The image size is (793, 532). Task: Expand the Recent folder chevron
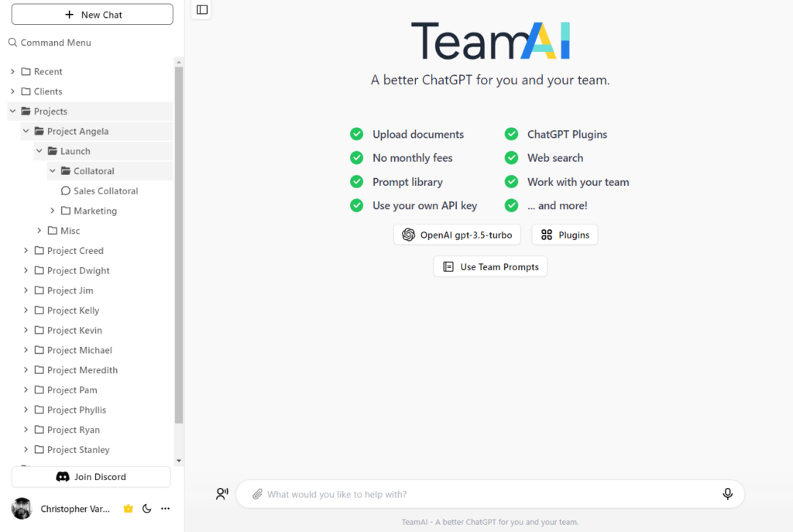[x=12, y=71]
